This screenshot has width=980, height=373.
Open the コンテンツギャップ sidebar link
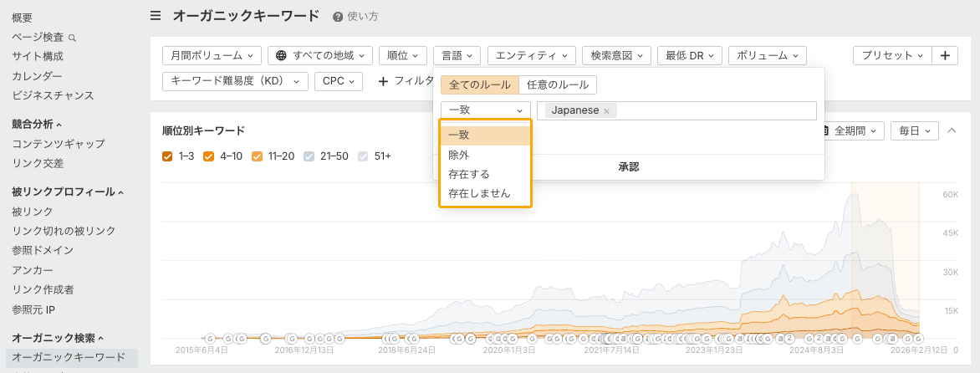click(59, 144)
